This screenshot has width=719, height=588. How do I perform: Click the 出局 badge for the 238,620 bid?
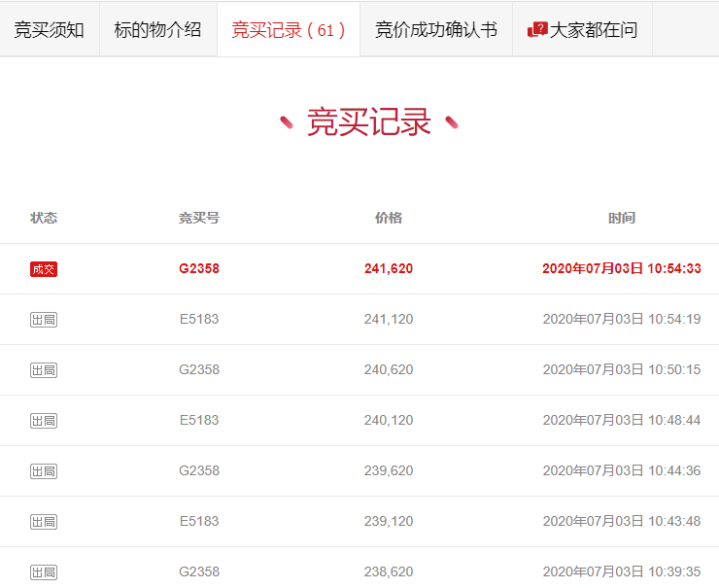point(44,572)
